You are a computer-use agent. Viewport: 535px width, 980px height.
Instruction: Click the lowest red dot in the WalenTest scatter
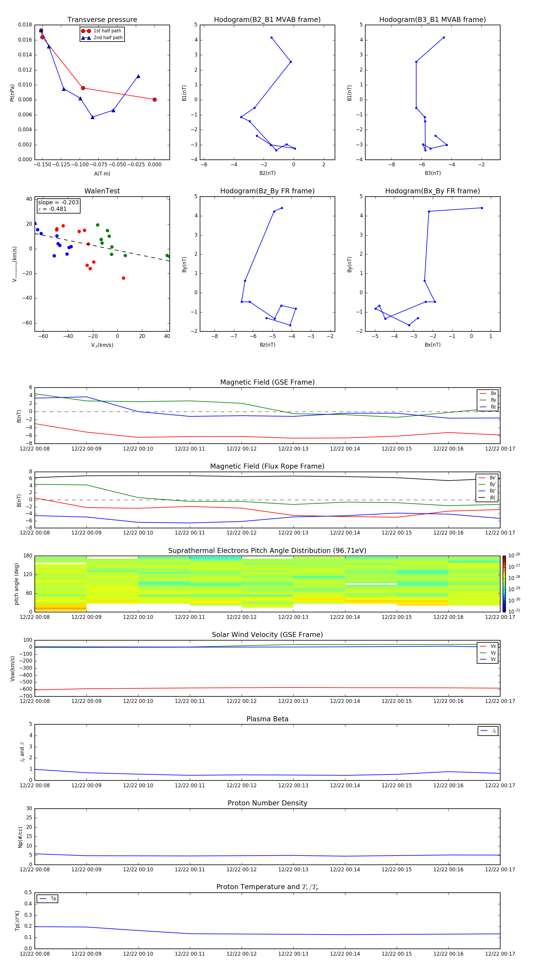(x=123, y=278)
